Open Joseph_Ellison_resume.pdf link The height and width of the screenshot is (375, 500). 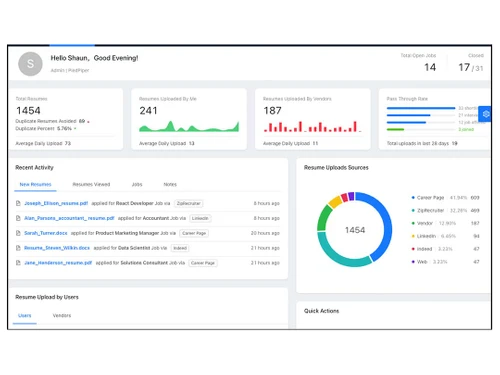56,203
